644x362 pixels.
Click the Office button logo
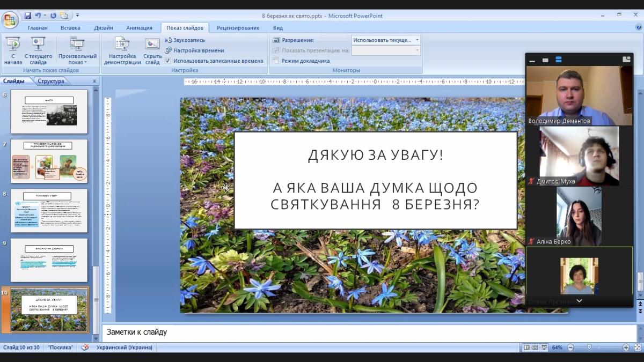click(10, 20)
